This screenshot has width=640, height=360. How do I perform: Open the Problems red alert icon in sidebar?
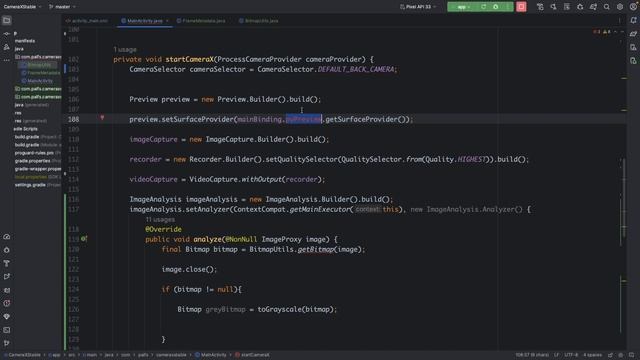7,303
